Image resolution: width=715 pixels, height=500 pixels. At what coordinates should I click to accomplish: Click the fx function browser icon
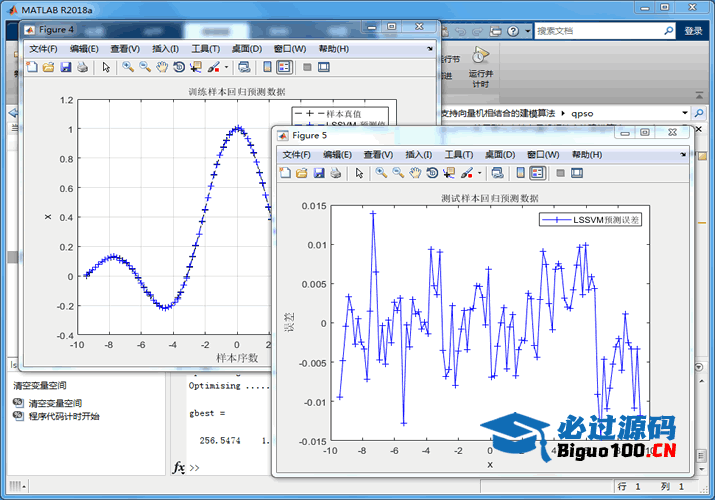(x=179, y=468)
